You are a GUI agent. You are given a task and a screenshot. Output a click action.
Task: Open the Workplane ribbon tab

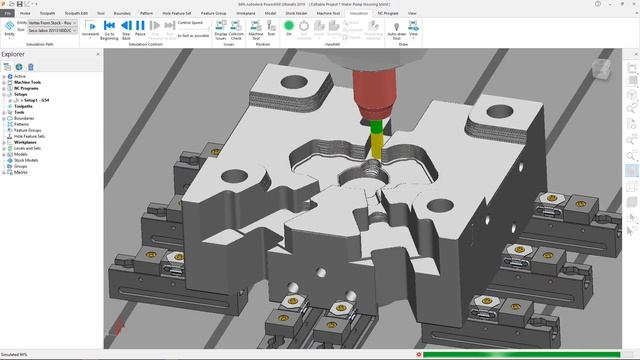pos(246,13)
